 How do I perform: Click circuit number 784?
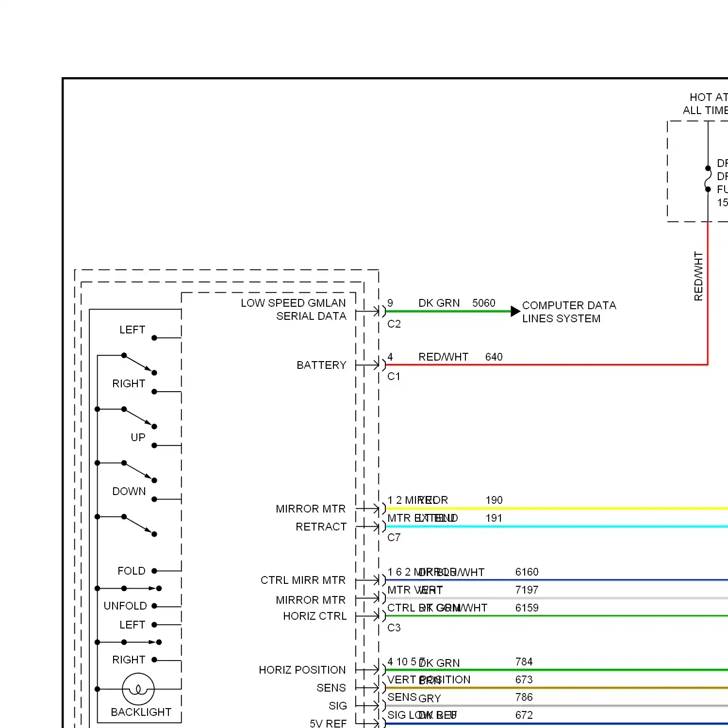pos(524,662)
